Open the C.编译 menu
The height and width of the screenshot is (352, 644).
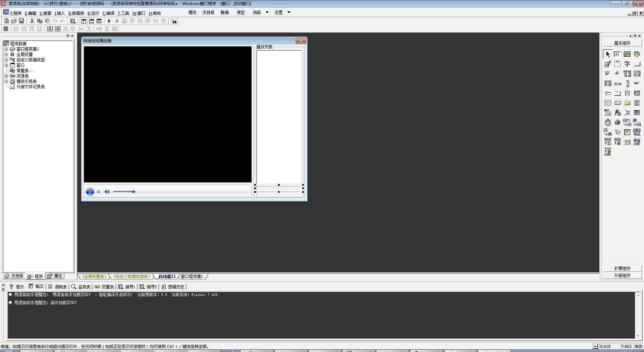click(108, 13)
